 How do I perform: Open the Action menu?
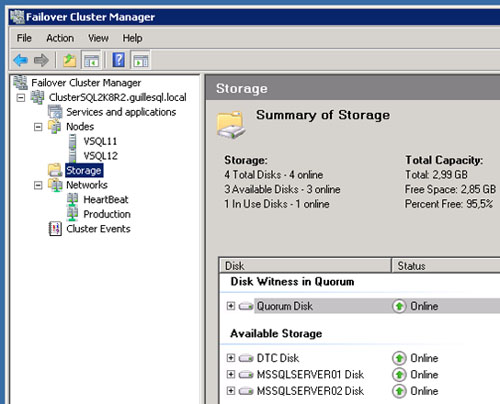pos(60,38)
